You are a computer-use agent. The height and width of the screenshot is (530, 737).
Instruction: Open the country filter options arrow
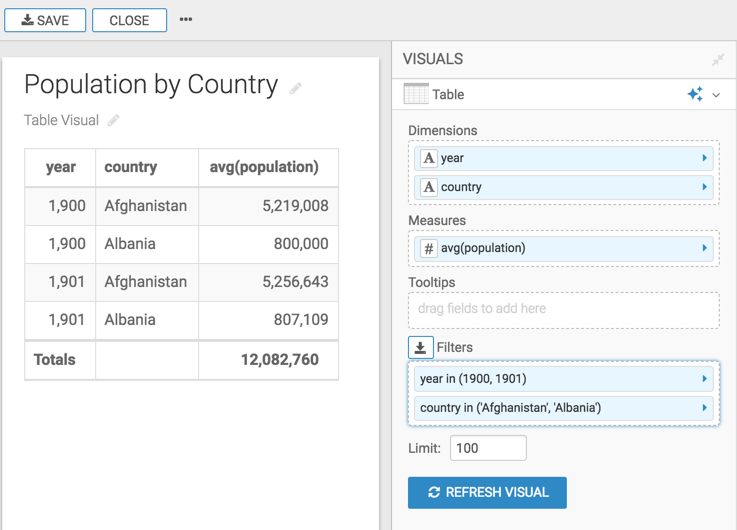point(704,408)
